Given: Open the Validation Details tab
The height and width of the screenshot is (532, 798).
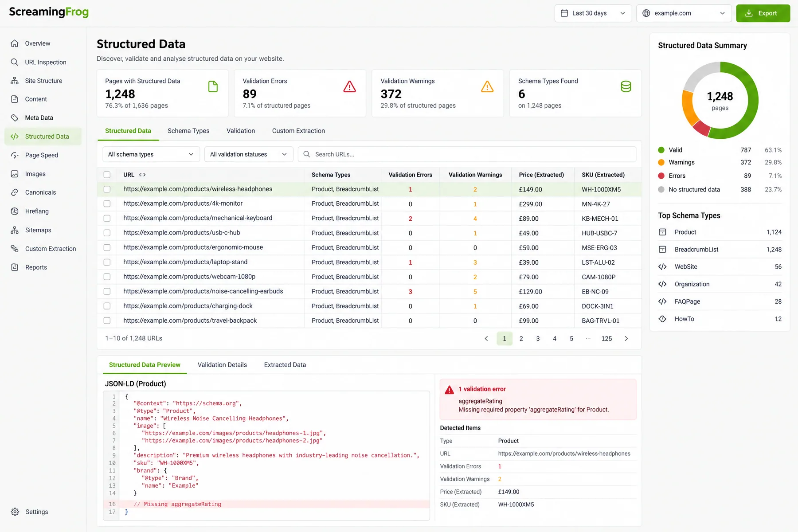Looking at the screenshot, I should (222, 365).
